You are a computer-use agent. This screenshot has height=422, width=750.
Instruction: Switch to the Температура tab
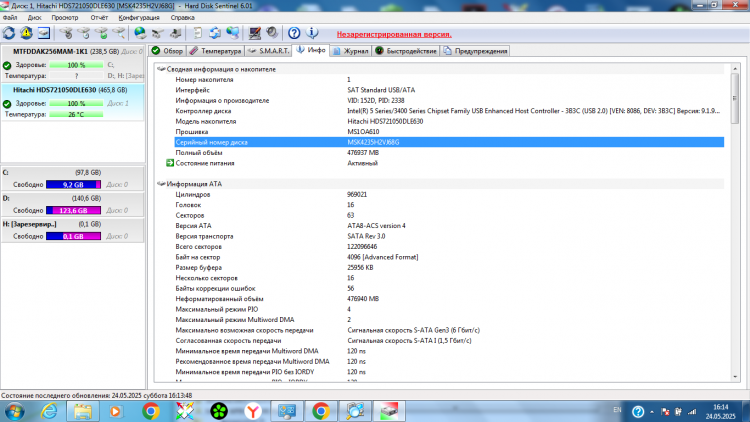(215, 51)
